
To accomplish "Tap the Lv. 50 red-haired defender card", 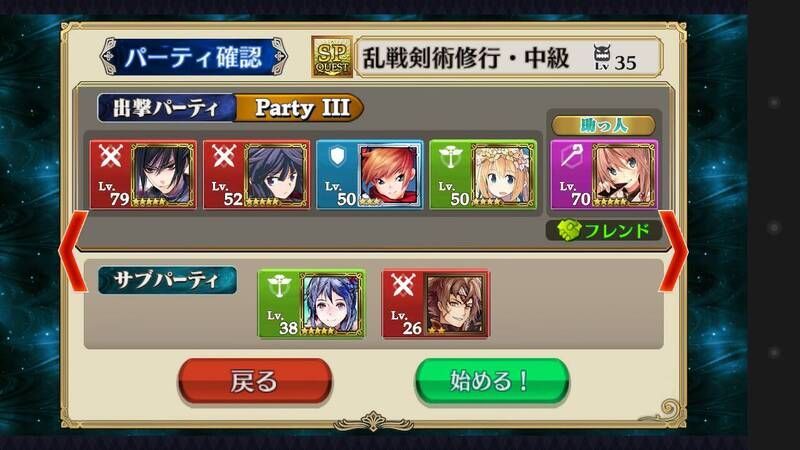I will pos(369,174).
